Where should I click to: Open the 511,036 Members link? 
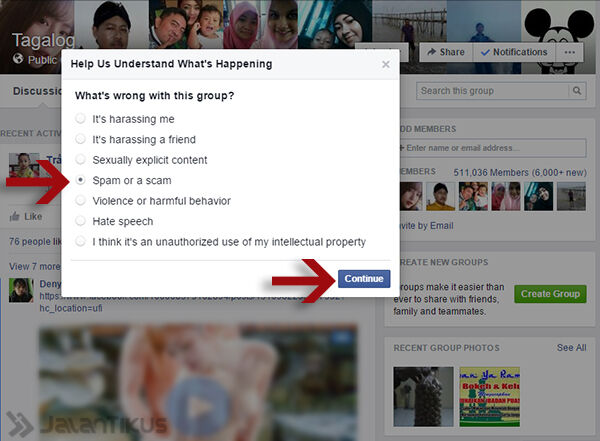[x=520, y=173]
